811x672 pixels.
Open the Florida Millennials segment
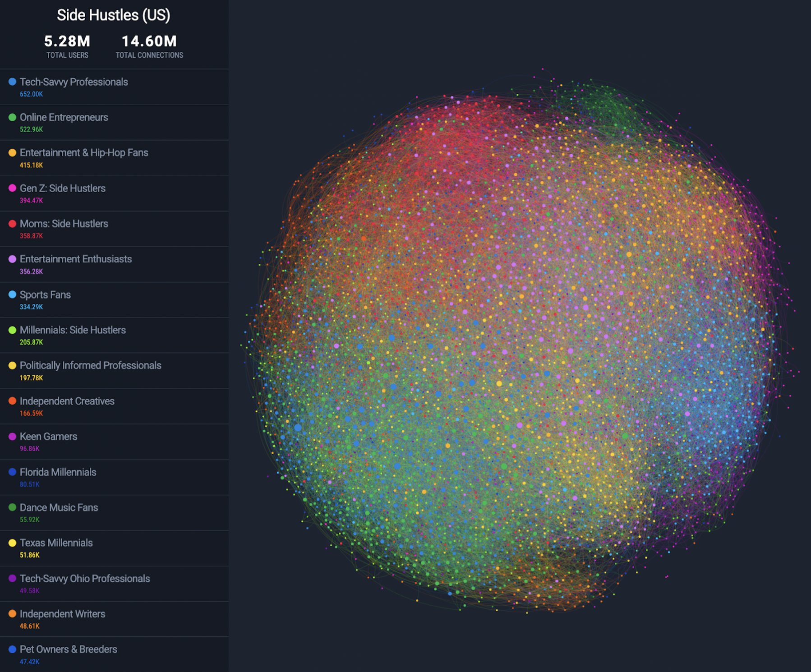(114, 478)
